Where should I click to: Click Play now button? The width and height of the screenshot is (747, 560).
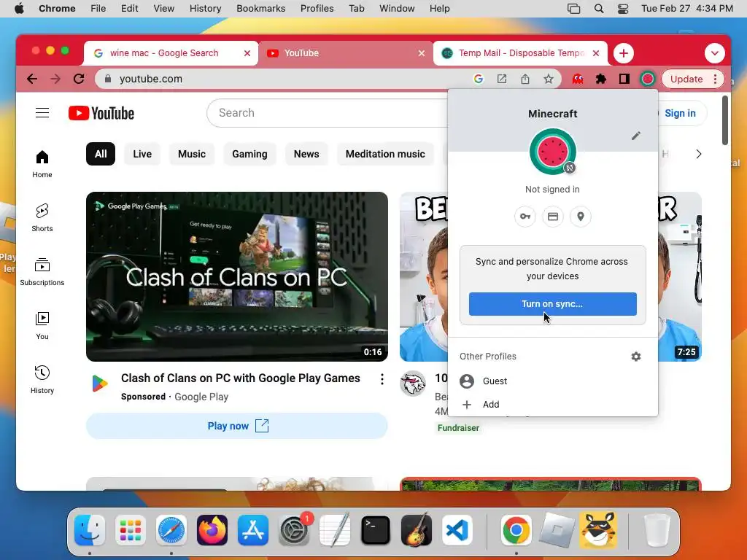pos(237,426)
